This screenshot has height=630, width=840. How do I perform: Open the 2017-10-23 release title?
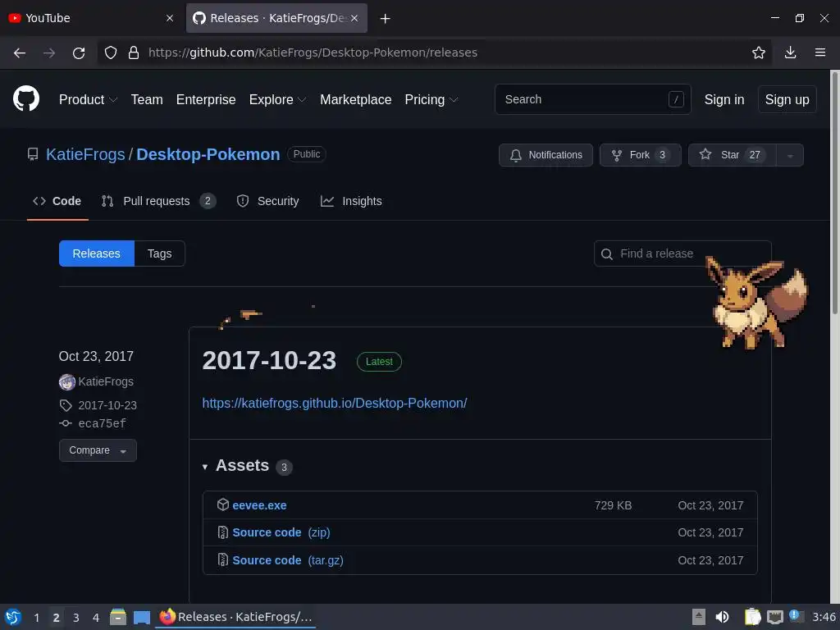pyautogui.click(x=269, y=361)
